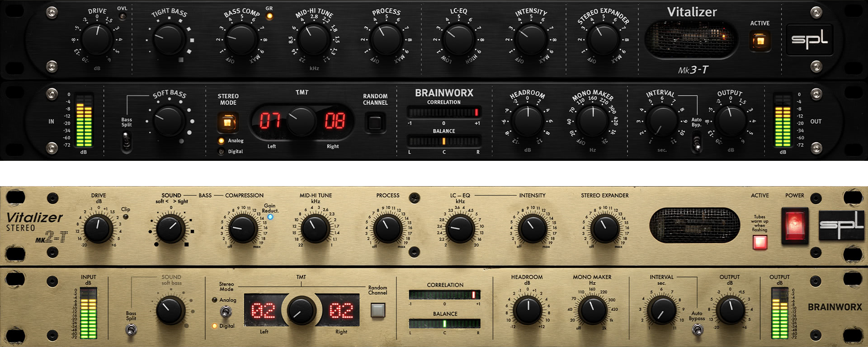Click the tube window display on Mk3-T
868x347 pixels.
tap(691, 39)
